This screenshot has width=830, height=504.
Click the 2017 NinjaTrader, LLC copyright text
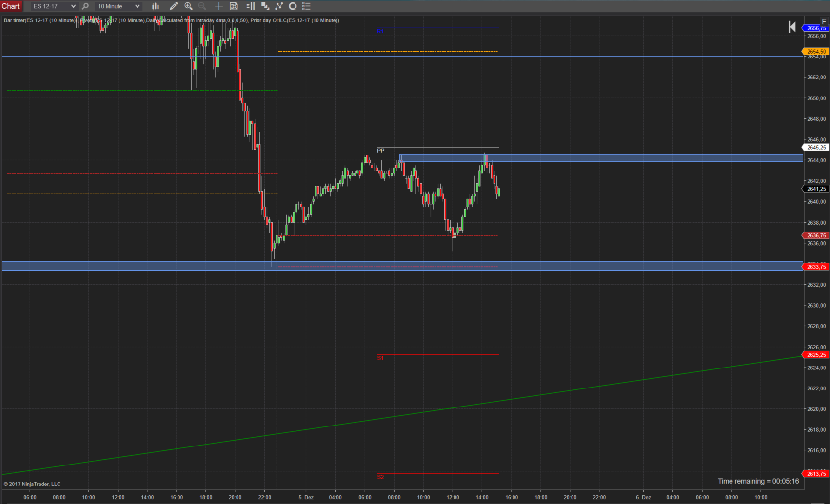click(x=32, y=484)
